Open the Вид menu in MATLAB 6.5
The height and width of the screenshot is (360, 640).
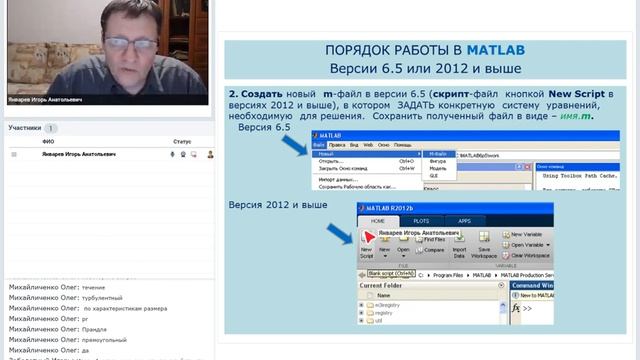[x=354, y=145]
